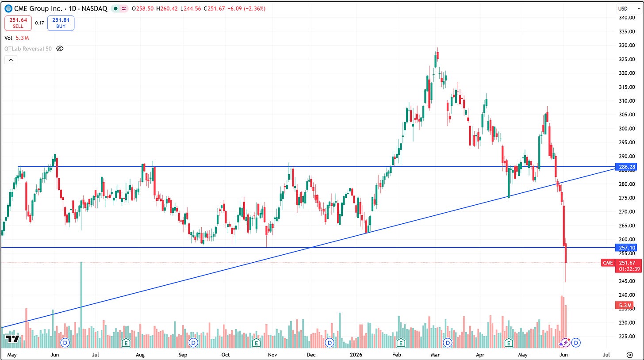The height and width of the screenshot is (360, 644).
Task: Click the 300.00 price axis label
Action: 627,129
